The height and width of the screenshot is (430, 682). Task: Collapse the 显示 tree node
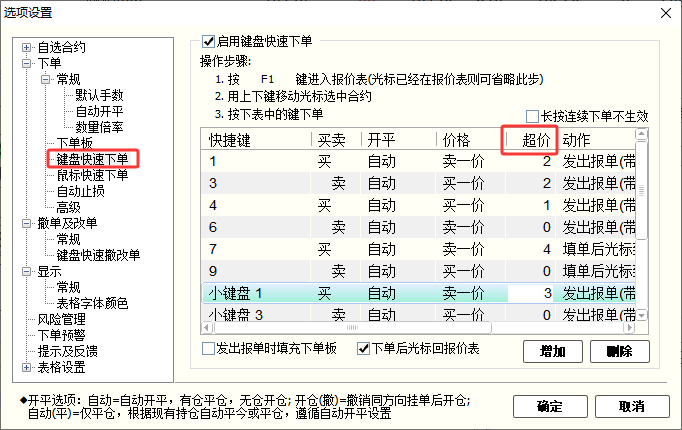click(x=27, y=272)
